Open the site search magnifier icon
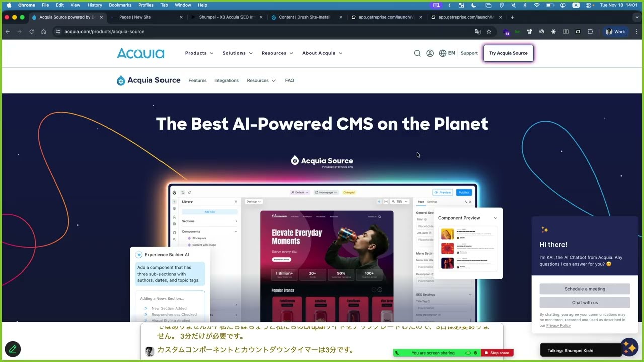 click(417, 53)
